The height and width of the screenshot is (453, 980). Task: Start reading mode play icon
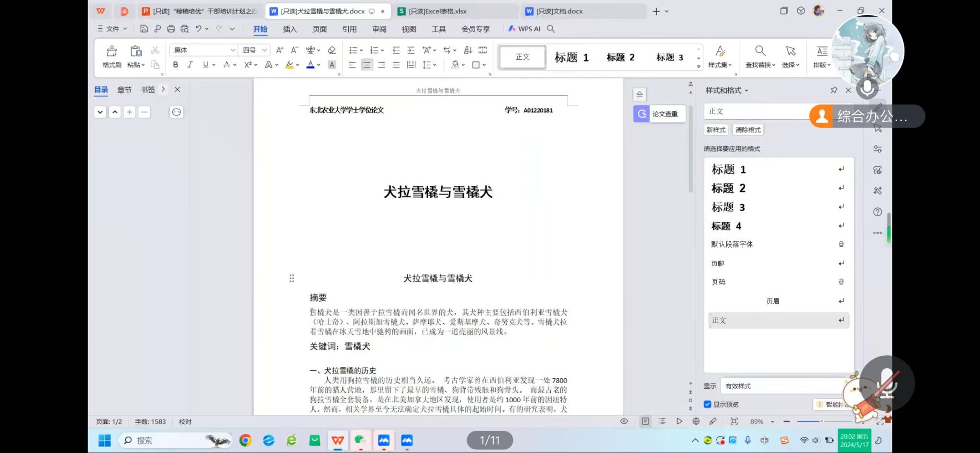(x=679, y=421)
